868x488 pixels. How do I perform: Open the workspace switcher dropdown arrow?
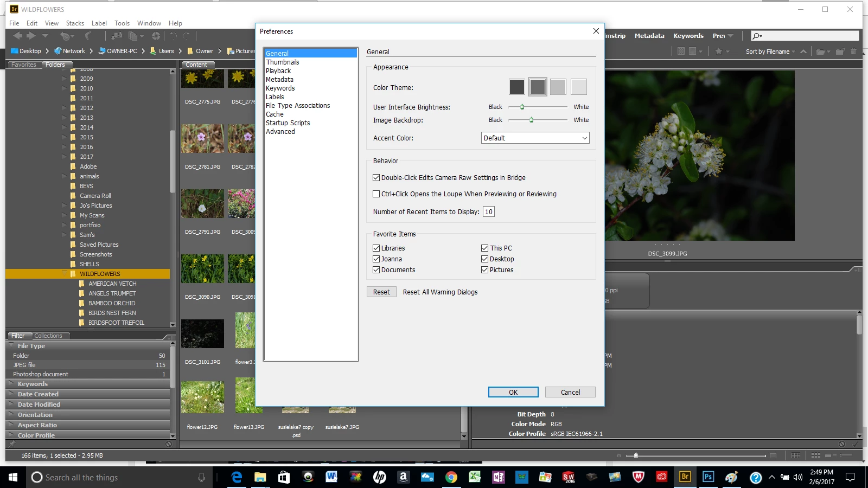(x=731, y=36)
